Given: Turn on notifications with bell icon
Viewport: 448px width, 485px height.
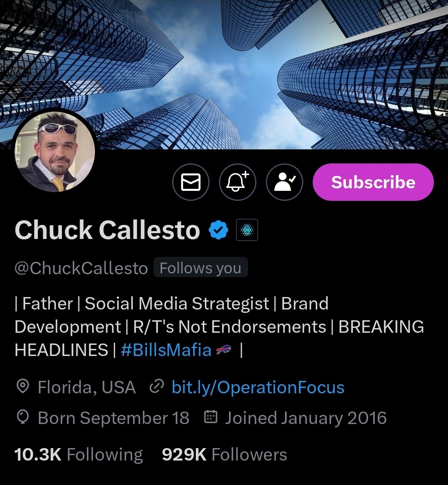Looking at the screenshot, I should click(x=237, y=182).
